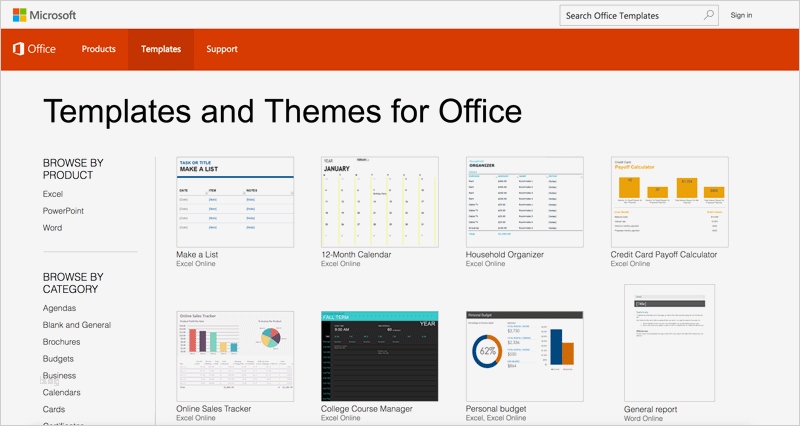Open the Sign in link
800x426 pixels.
point(741,15)
